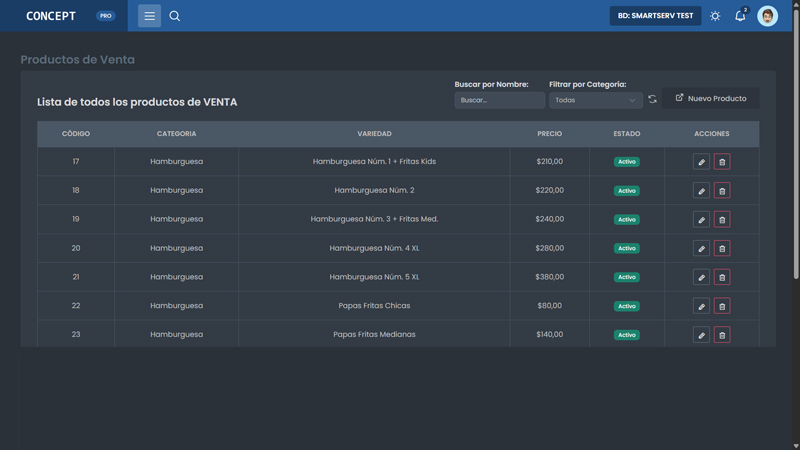Click Activo status badge for code 21
The height and width of the screenshot is (450, 800).
point(627,277)
